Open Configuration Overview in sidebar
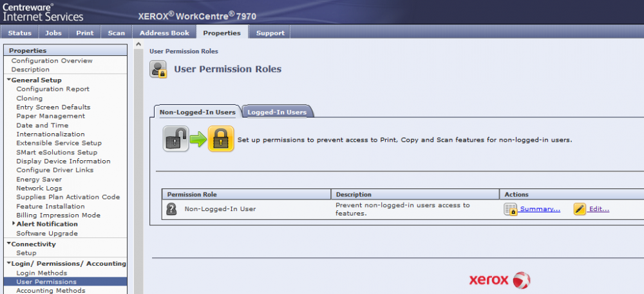This screenshot has height=294, width=644. point(52,60)
